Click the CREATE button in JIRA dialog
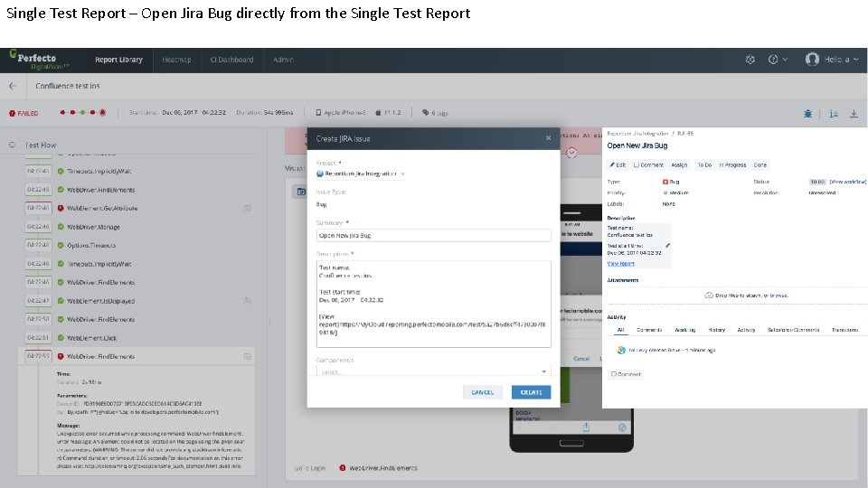The width and height of the screenshot is (868, 488). tap(531, 392)
